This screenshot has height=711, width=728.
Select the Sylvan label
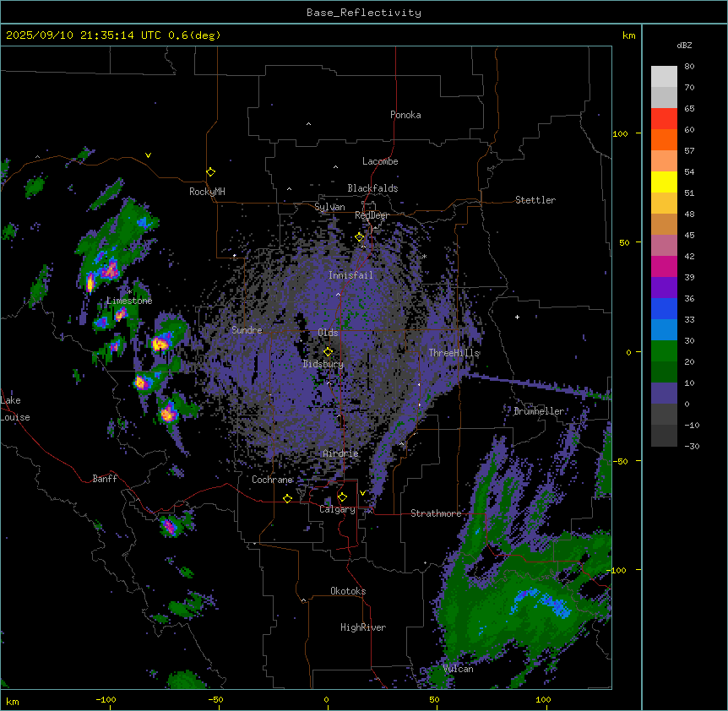[x=329, y=207]
